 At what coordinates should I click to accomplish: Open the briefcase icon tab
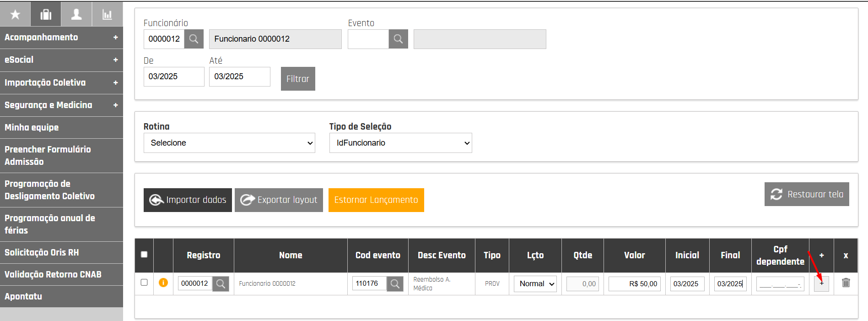pyautogui.click(x=46, y=15)
